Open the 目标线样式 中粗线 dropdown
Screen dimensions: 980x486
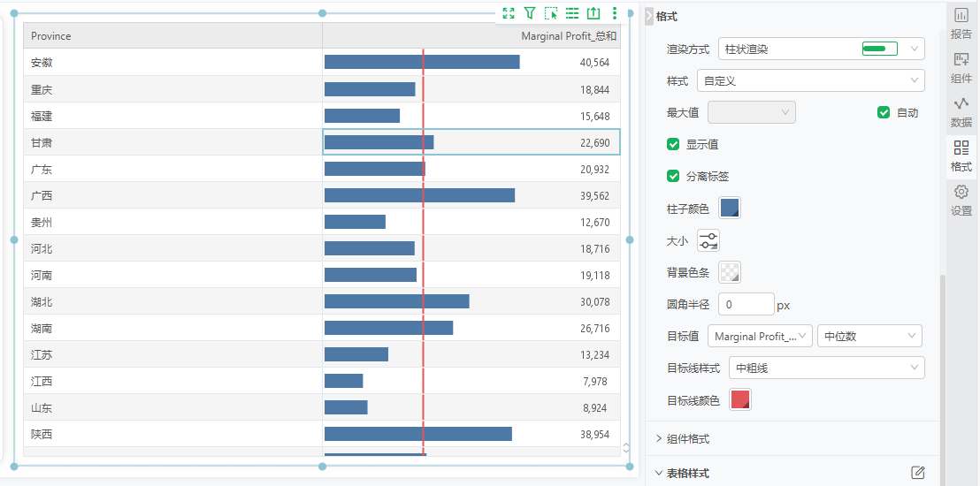(x=827, y=368)
